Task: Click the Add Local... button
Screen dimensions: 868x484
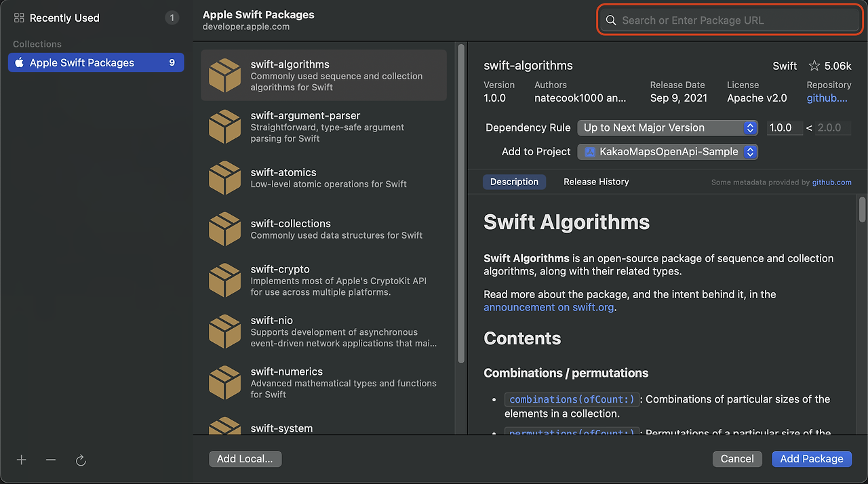Action: (x=245, y=459)
